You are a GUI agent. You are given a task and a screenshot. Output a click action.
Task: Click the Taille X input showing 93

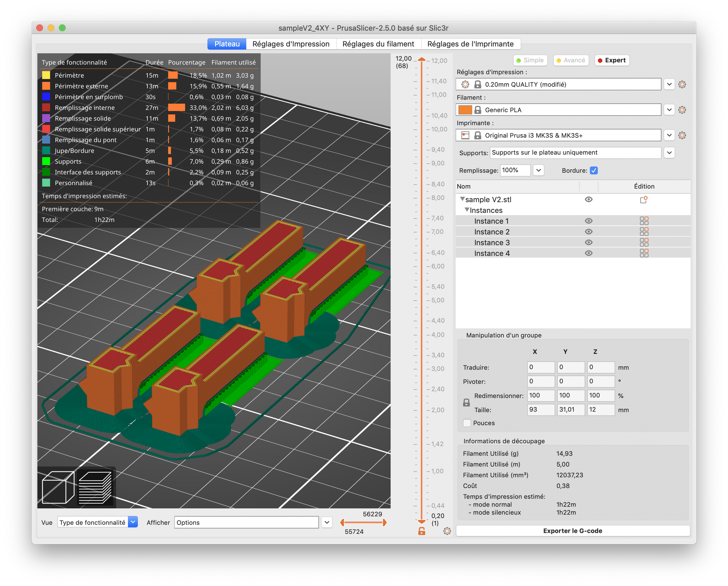point(541,410)
